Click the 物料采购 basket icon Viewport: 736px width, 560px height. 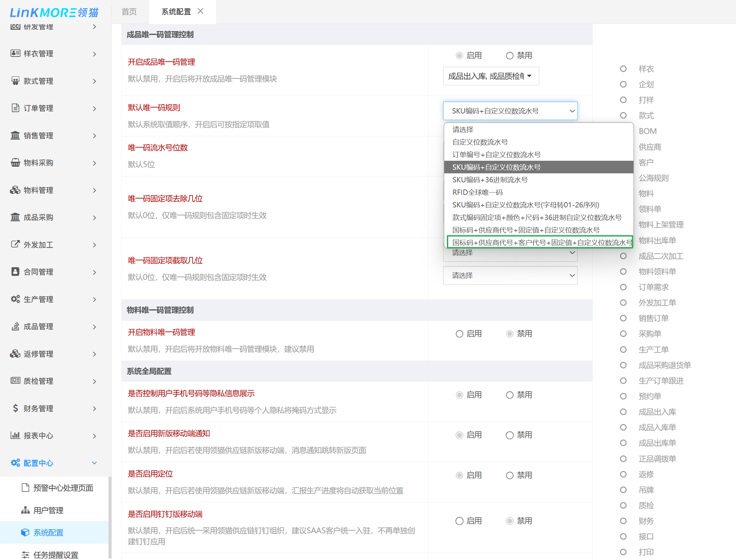15,163
